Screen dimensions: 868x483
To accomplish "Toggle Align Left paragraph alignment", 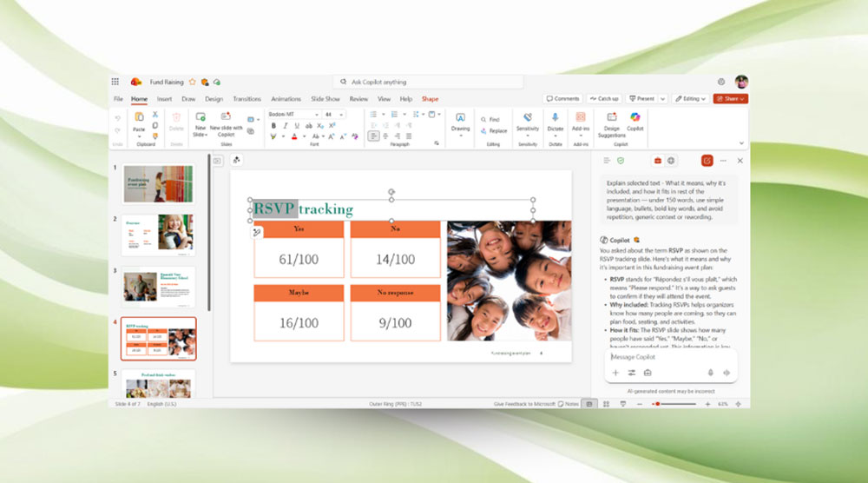I will point(373,136).
